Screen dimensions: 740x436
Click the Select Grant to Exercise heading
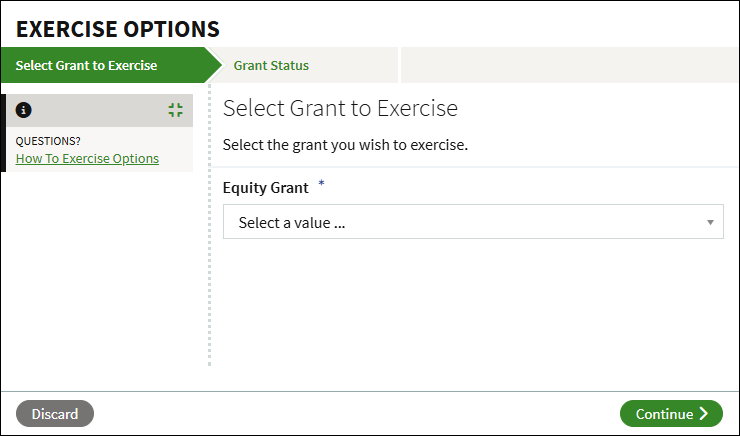[340, 108]
